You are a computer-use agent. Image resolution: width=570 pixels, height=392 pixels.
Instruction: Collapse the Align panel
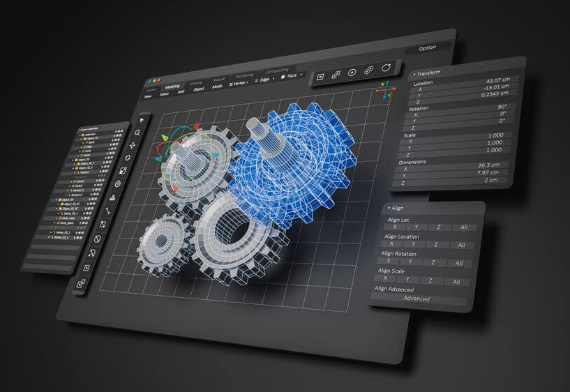[x=390, y=209]
